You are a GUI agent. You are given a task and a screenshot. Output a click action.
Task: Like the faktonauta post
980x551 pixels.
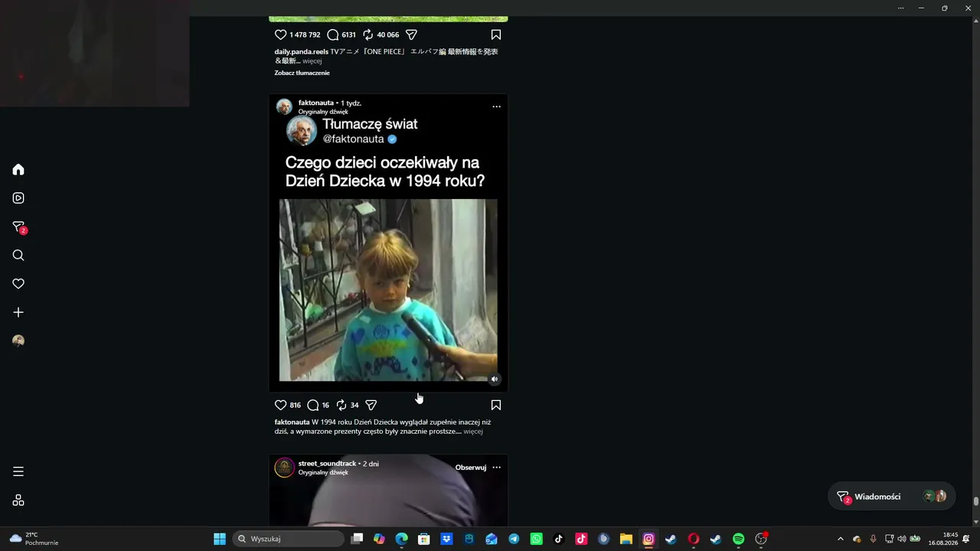click(x=280, y=405)
